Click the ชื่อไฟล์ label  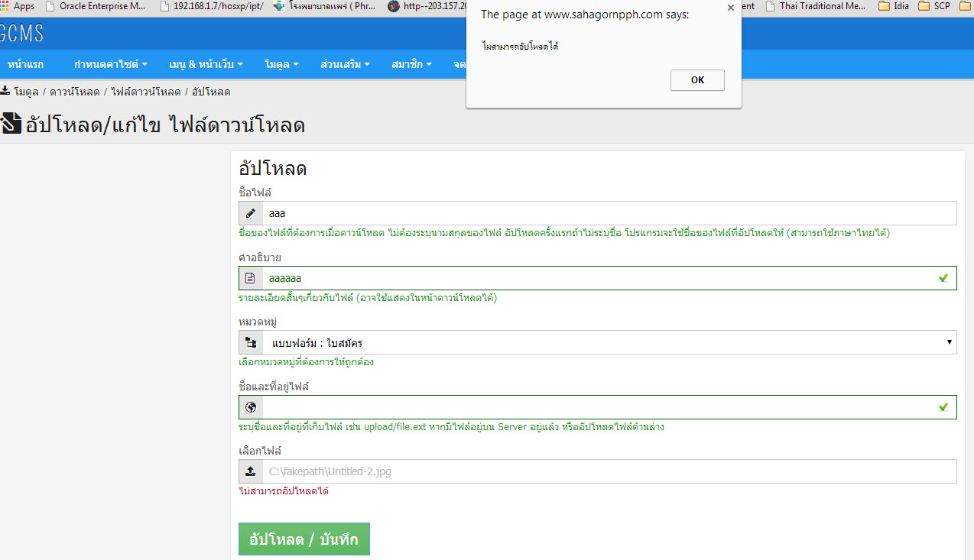(x=255, y=193)
